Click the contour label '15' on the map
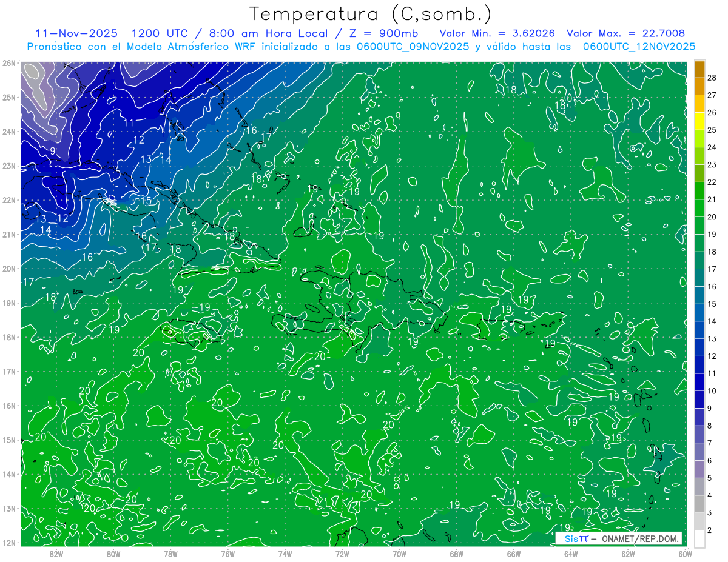 tap(146, 201)
